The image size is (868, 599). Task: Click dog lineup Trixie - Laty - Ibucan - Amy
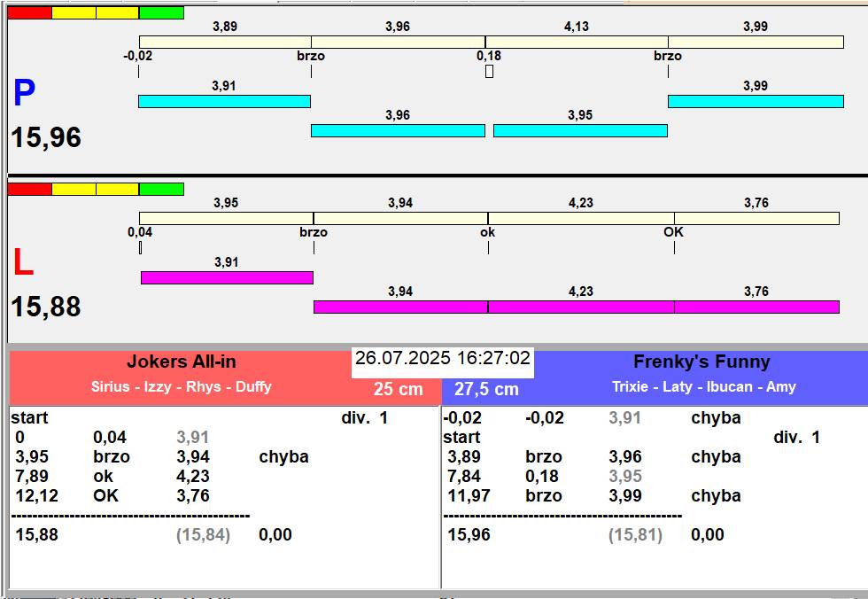(703, 386)
